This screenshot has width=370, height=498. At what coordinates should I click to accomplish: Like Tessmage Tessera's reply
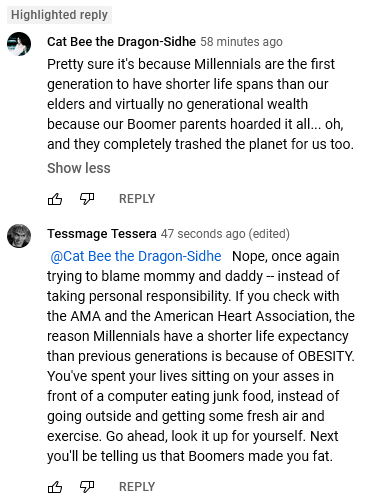tap(55, 487)
